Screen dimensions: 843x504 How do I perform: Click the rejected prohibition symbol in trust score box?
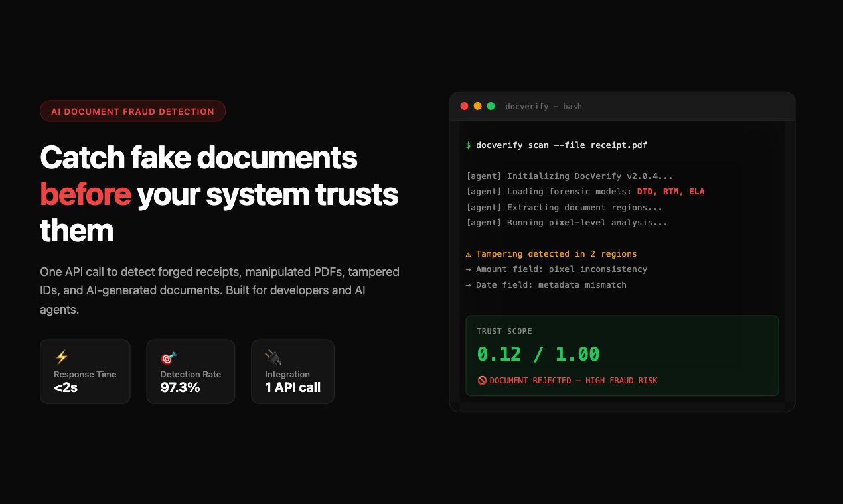[483, 380]
